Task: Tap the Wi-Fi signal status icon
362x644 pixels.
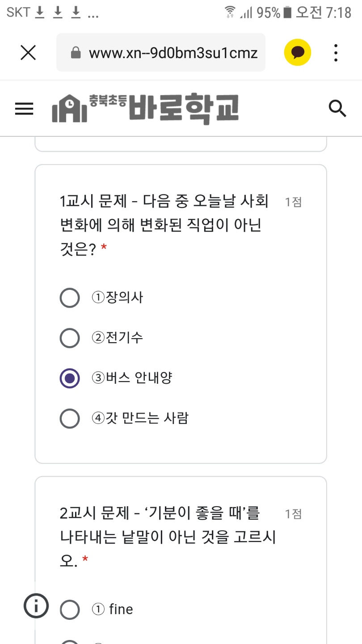Action: (230, 13)
